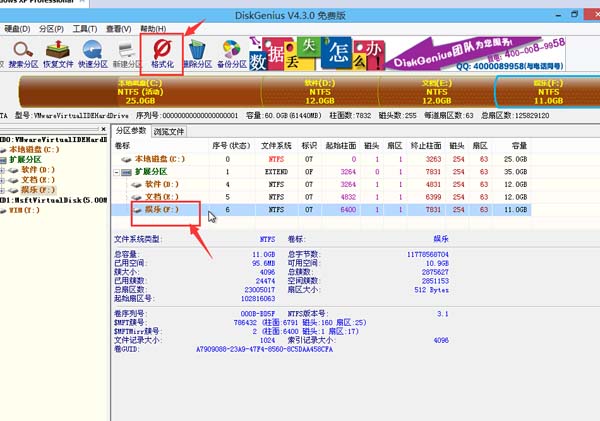Click 25.0GB capacity cell in table
600x421 pixels.
[515, 159]
